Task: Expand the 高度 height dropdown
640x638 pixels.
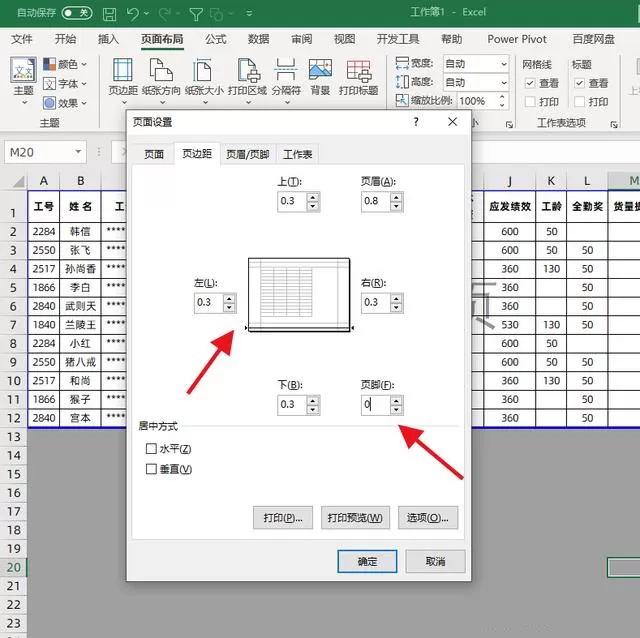Action: point(504,83)
